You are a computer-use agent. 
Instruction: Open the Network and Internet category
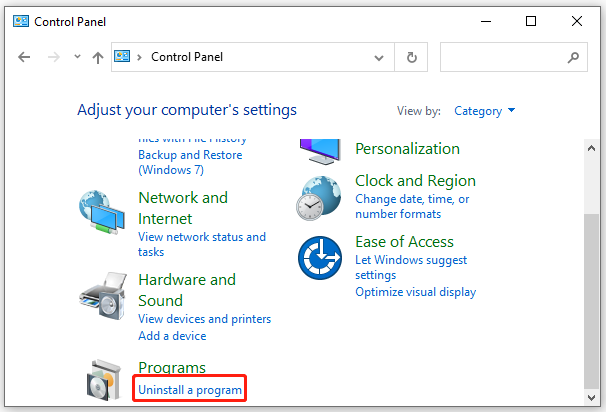(x=183, y=208)
